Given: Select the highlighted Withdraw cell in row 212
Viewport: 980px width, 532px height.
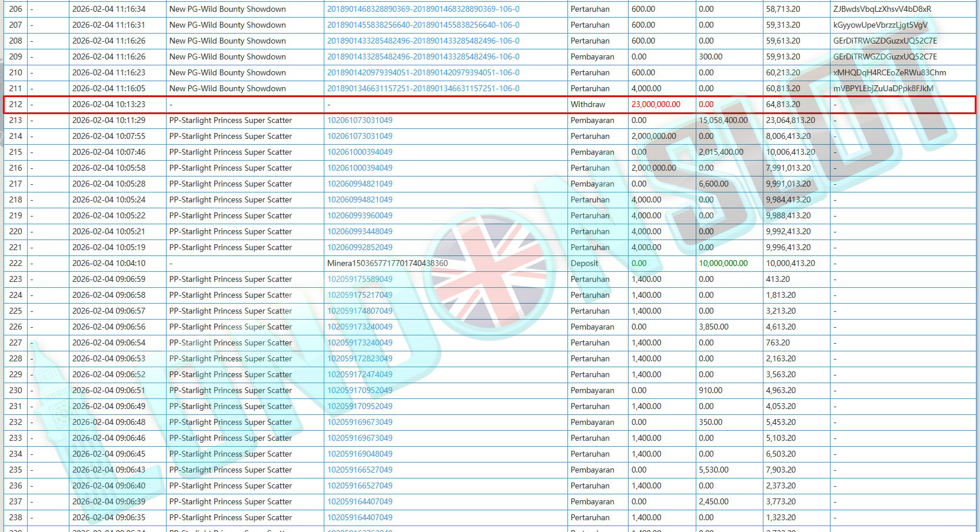Looking at the screenshot, I should click(587, 105).
